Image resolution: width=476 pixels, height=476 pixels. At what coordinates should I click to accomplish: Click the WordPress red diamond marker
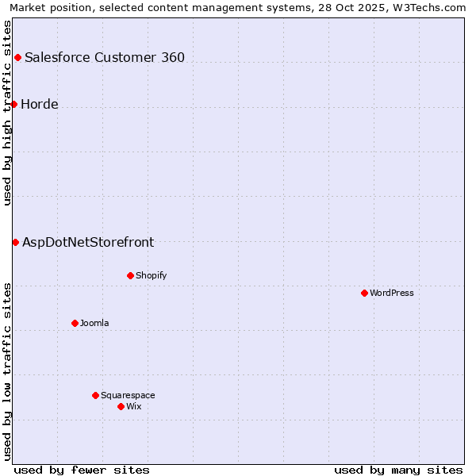(x=364, y=293)
